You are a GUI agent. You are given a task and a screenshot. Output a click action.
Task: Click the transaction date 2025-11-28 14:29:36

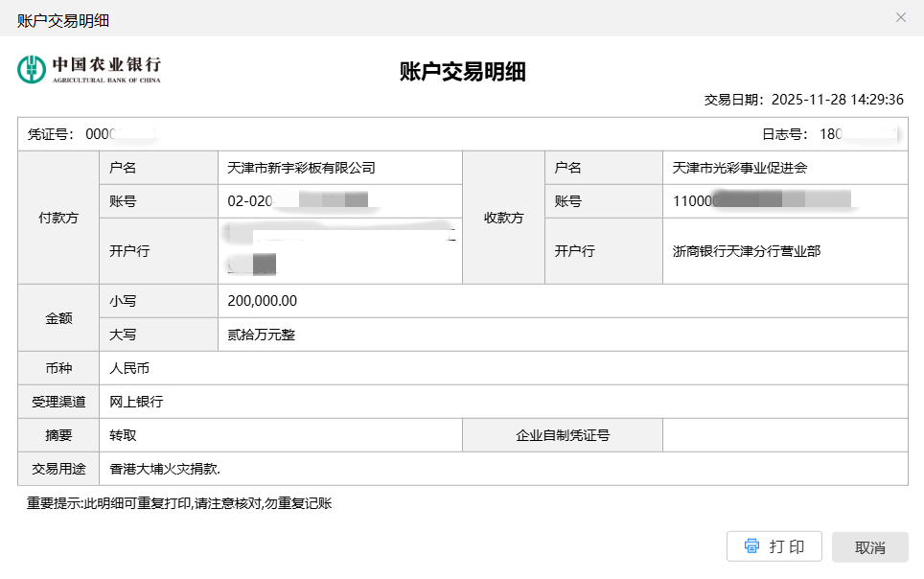839,99
